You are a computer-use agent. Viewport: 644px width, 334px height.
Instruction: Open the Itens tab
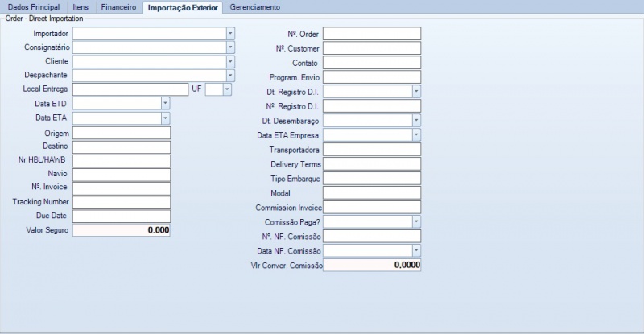click(x=80, y=7)
